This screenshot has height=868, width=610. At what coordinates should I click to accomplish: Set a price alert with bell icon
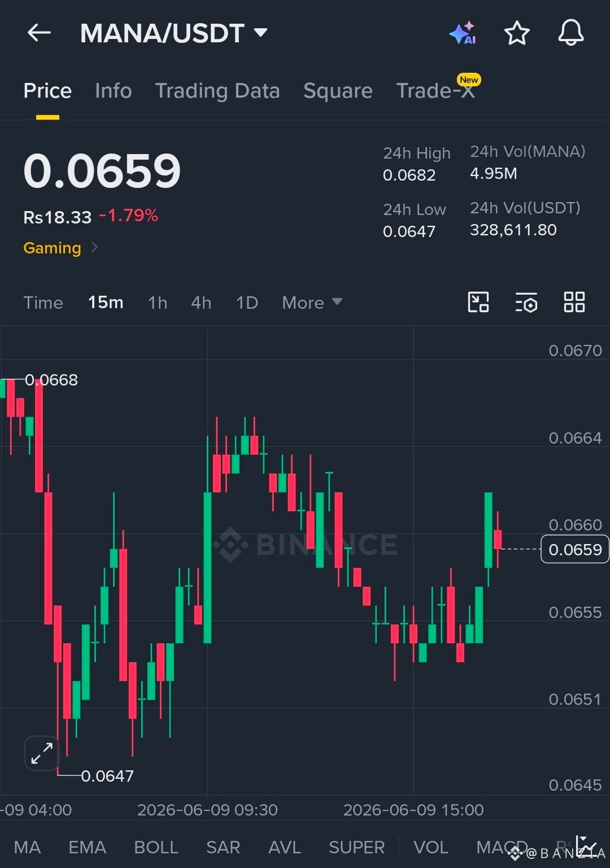click(x=571, y=33)
